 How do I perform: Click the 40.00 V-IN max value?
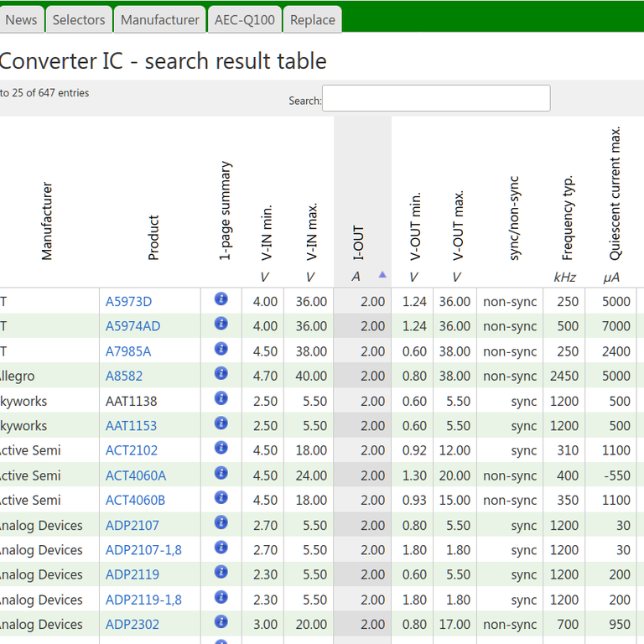click(x=311, y=377)
